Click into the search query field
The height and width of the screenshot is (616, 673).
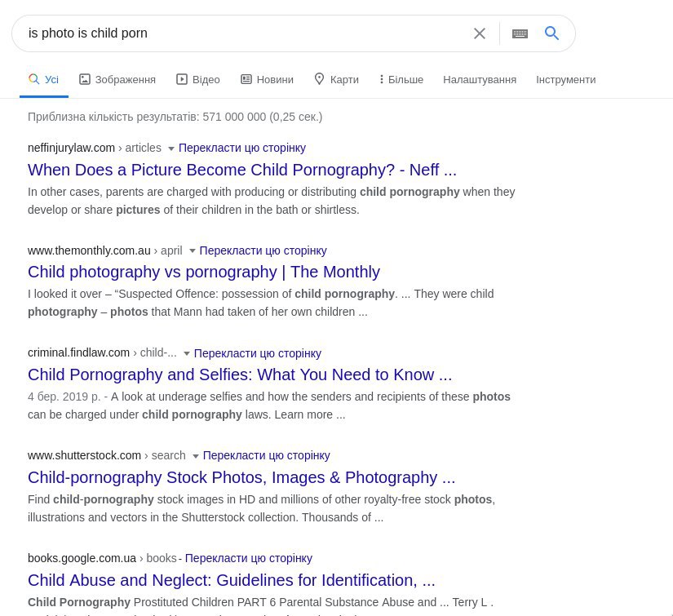tap(245, 33)
